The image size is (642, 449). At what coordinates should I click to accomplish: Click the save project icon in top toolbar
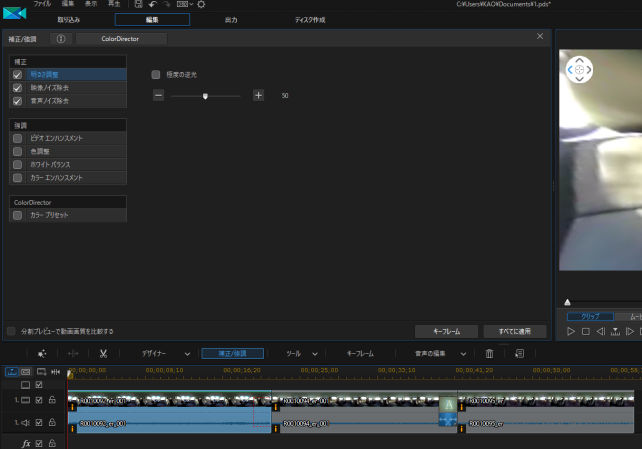pos(139,4)
